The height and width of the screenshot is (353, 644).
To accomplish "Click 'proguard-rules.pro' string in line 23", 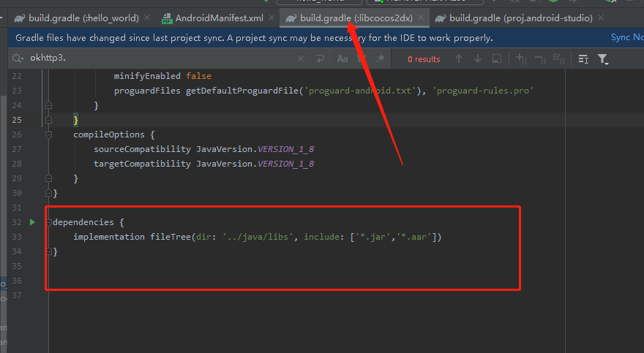I will coord(483,91).
